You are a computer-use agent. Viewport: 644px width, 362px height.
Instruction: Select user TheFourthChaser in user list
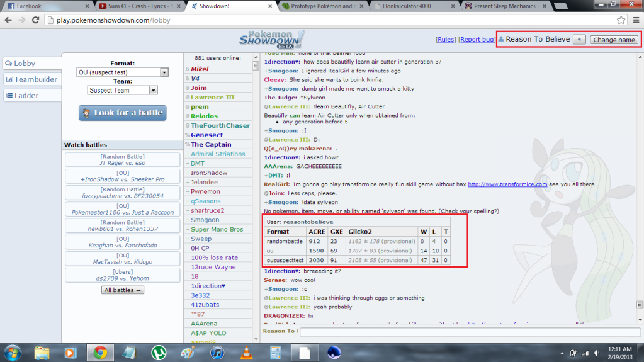tap(220, 126)
